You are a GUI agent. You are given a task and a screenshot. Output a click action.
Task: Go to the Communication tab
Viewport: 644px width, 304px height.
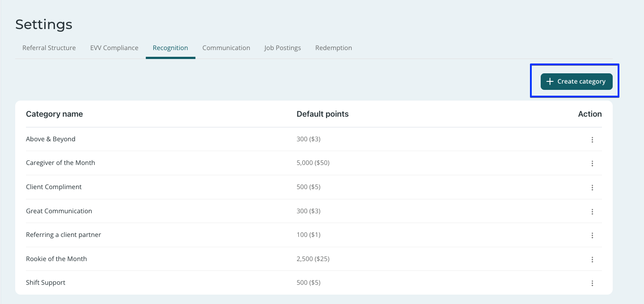click(226, 48)
